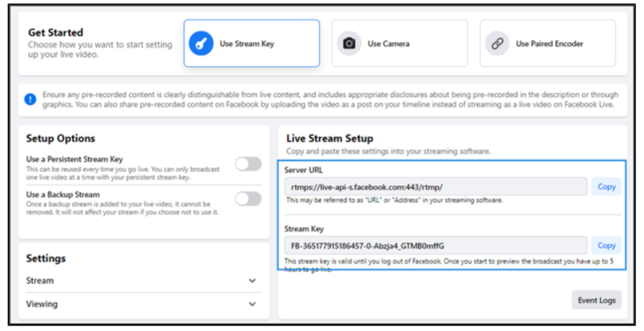Image resolution: width=644 pixels, height=331 pixels.
Task: Open Event Logs
Action: pos(596,300)
